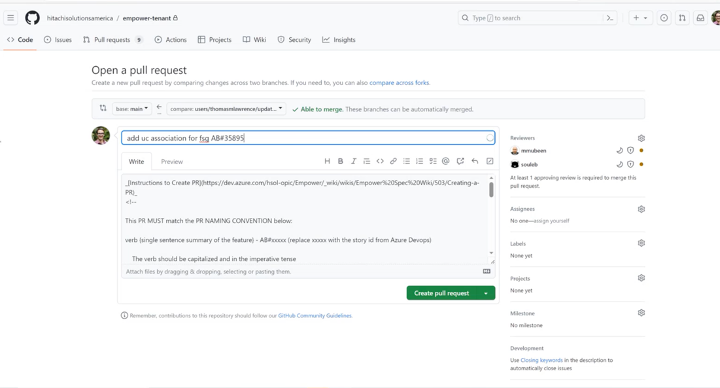Insert heading with H toolbar icon

[327, 161]
